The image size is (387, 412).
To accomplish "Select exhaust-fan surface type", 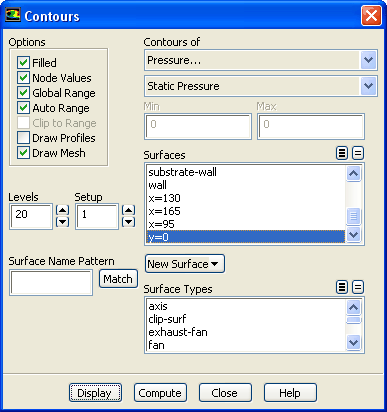I will click(x=246, y=332).
